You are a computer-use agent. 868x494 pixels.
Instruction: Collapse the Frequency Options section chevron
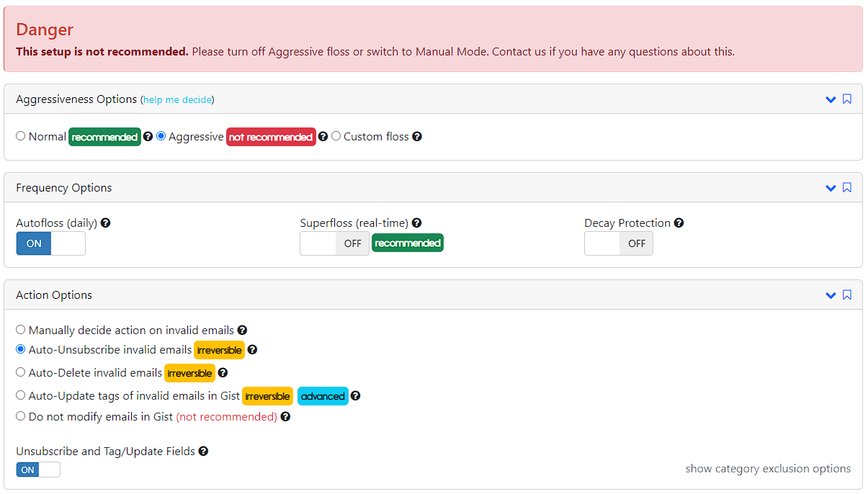click(x=831, y=188)
